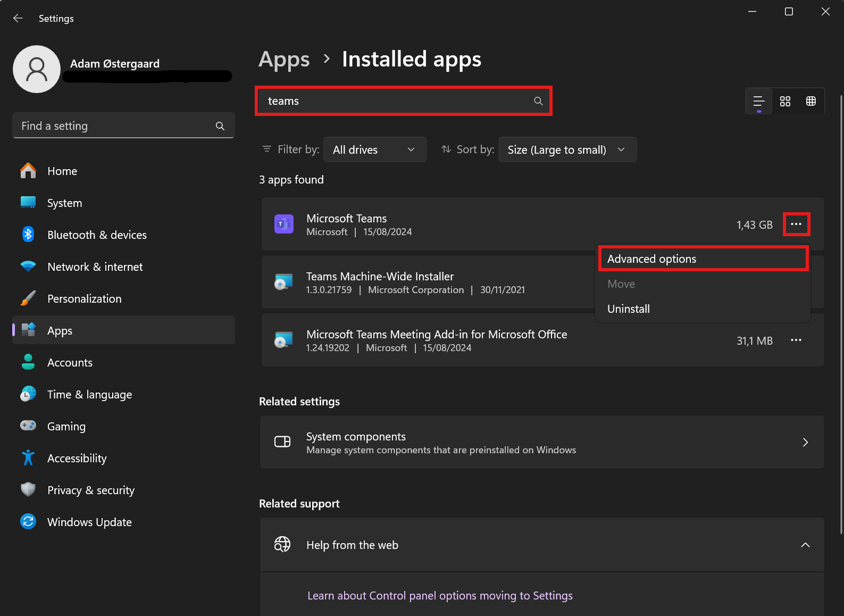Go to Windows Update in sidebar
Image resolution: width=844 pixels, height=616 pixels.
pyautogui.click(x=89, y=522)
